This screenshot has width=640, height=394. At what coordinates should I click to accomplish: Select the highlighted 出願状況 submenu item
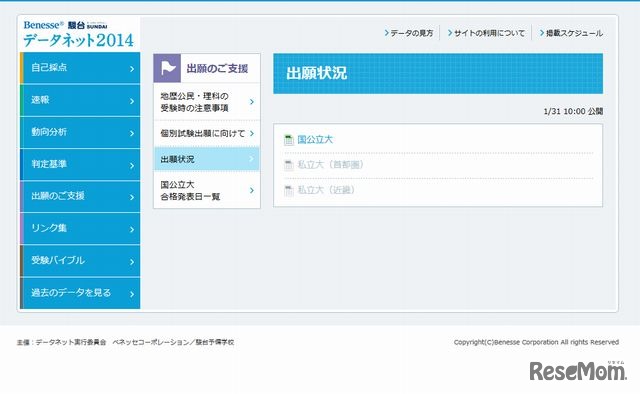207,159
